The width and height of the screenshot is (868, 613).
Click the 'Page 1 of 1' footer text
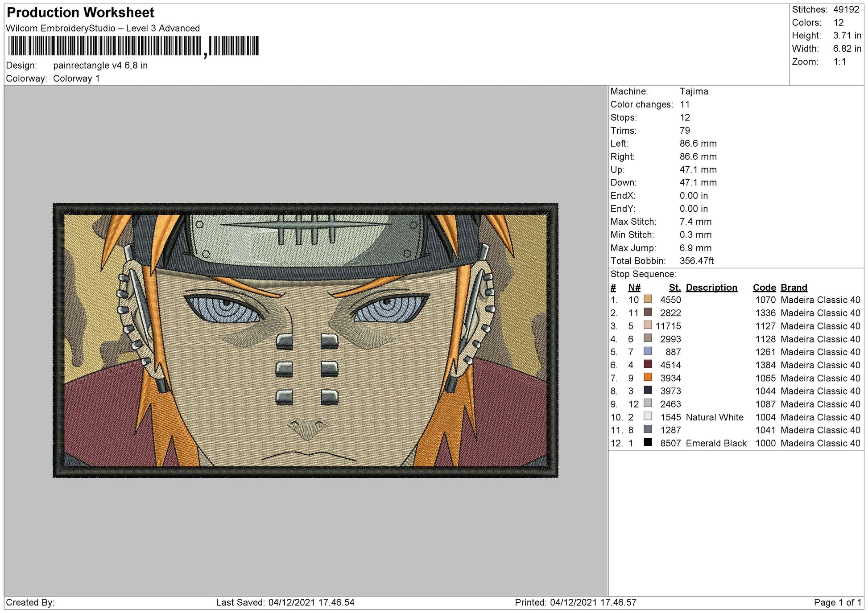(837, 603)
